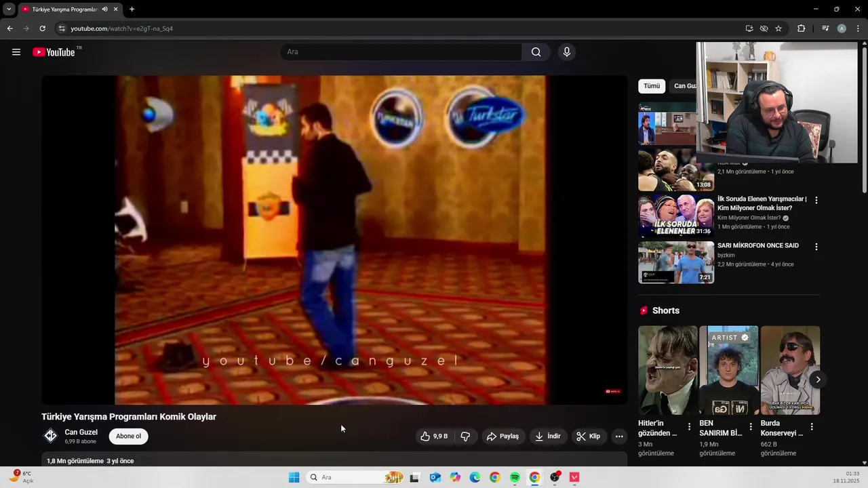Dislike the video with thumbs down
The width and height of the screenshot is (868, 488).
coord(465,436)
